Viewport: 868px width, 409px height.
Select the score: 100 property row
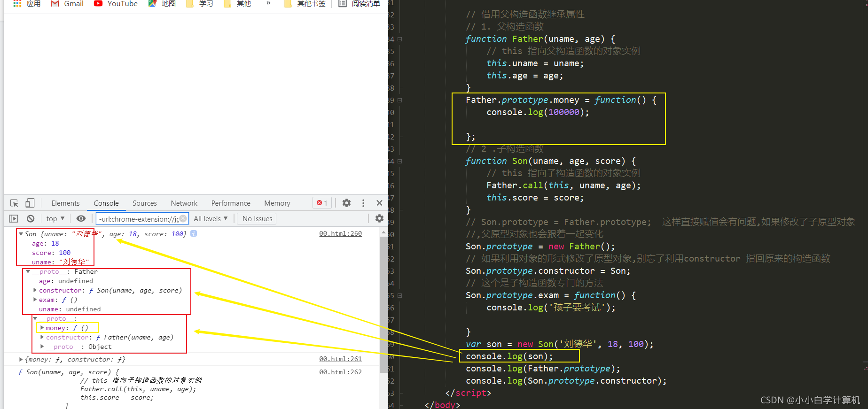[51, 253]
